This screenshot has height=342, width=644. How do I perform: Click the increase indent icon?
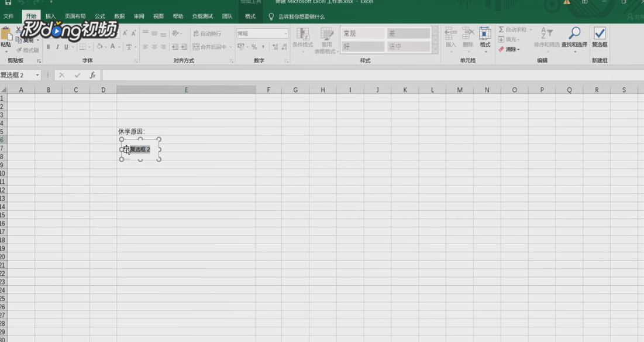(x=184, y=47)
